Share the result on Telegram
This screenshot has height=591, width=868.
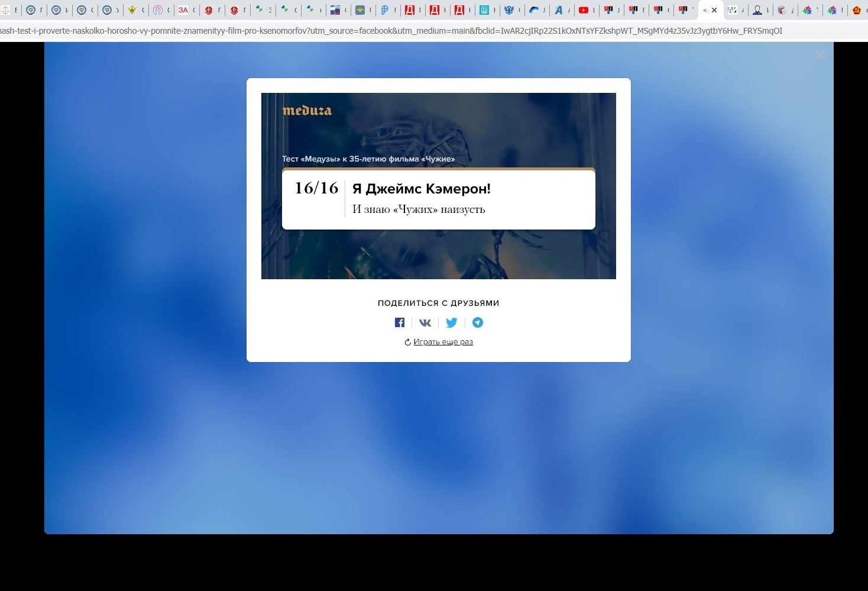(478, 322)
